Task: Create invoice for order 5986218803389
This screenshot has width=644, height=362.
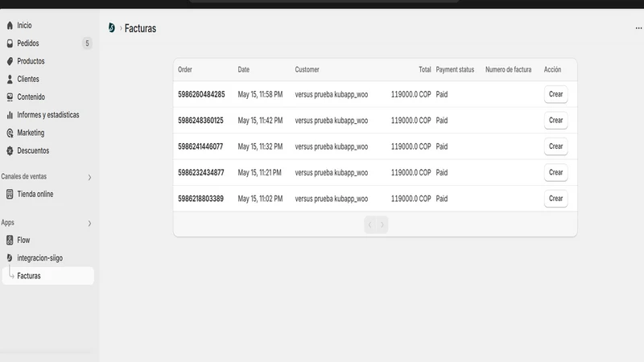Action: coord(555,199)
